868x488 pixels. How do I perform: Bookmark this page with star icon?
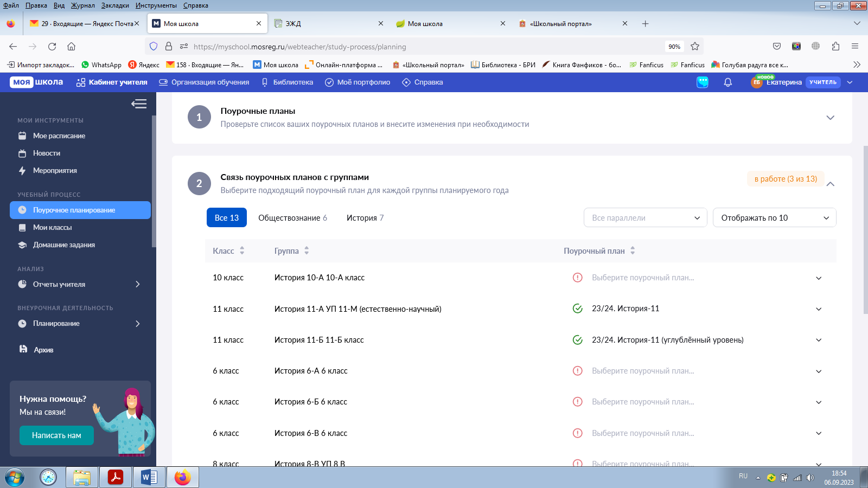[695, 47]
